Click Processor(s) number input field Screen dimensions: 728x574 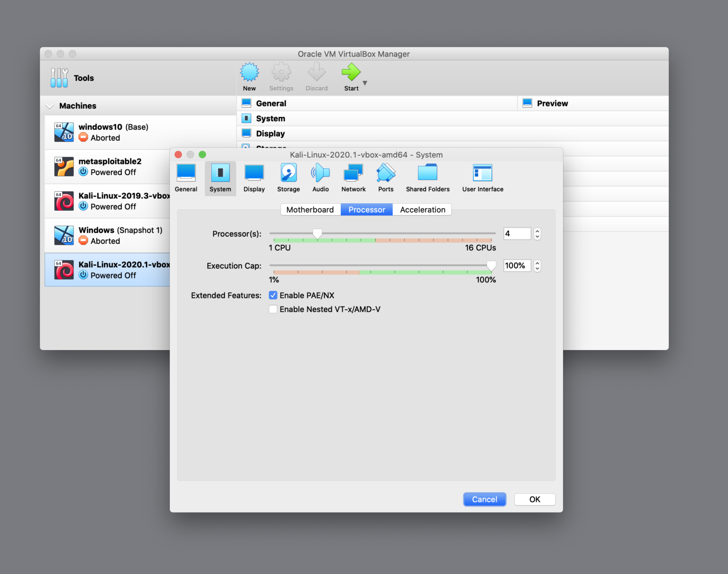coord(517,233)
